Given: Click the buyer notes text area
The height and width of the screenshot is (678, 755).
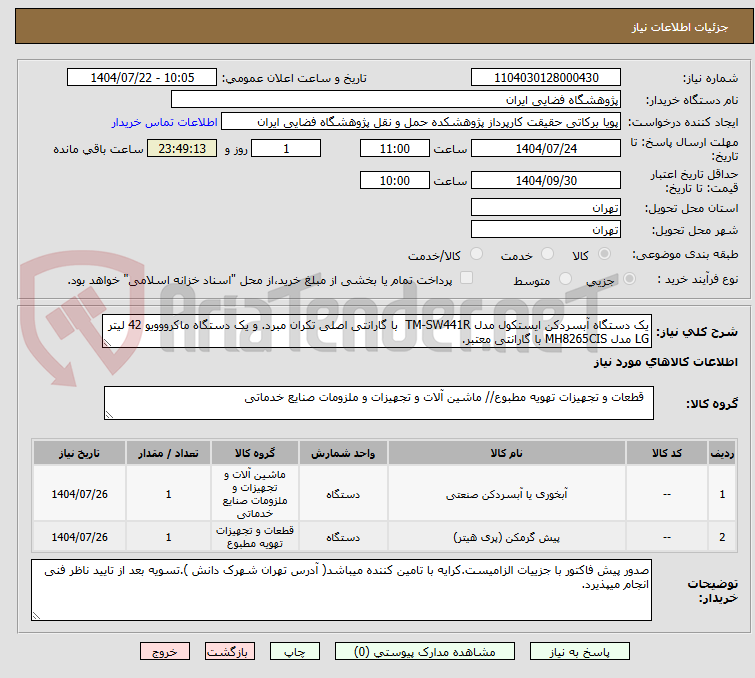Looking at the screenshot, I should [x=341, y=590].
